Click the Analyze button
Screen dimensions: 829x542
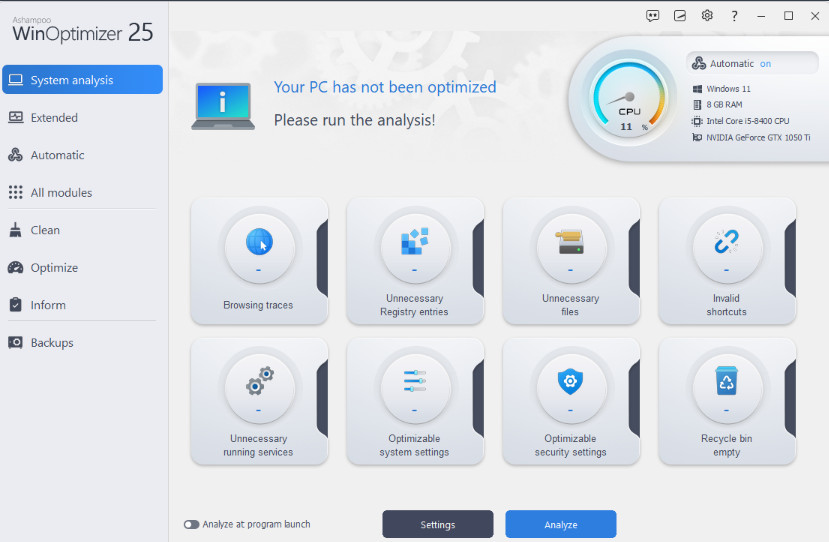point(561,525)
